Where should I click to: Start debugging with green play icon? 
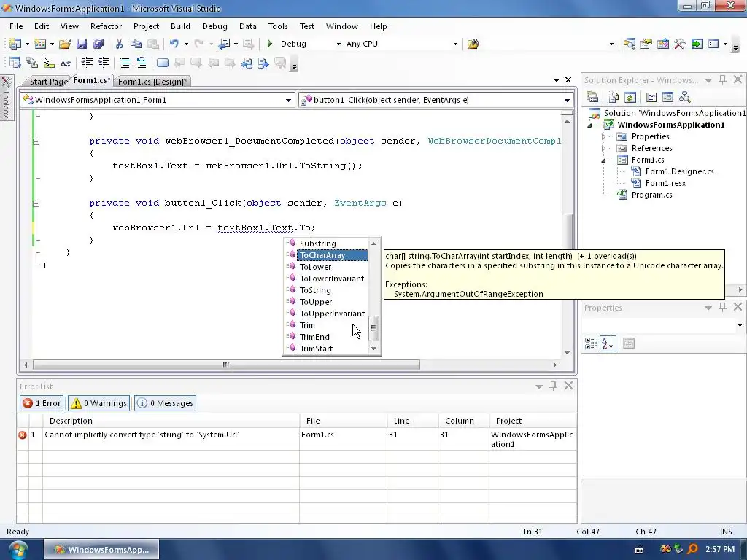(270, 44)
